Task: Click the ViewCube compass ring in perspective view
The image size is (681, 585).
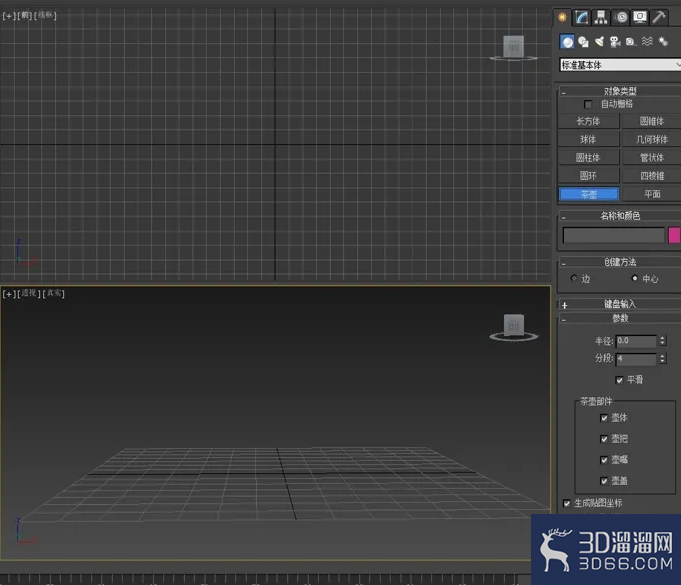Action: point(514,337)
